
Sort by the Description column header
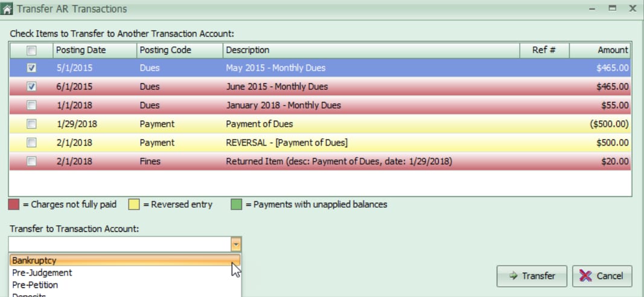click(x=371, y=50)
